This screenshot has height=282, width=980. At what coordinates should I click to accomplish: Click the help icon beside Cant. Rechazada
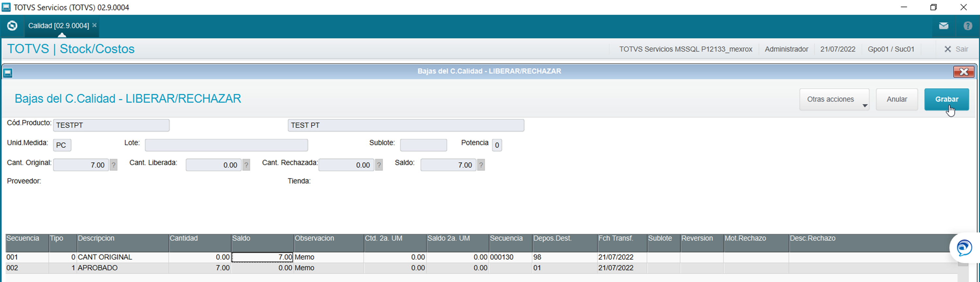(x=379, y=165)
